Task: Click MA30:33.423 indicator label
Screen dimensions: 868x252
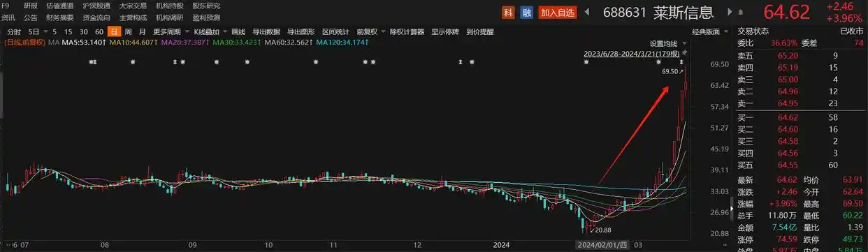Action: tap(237, 43)
